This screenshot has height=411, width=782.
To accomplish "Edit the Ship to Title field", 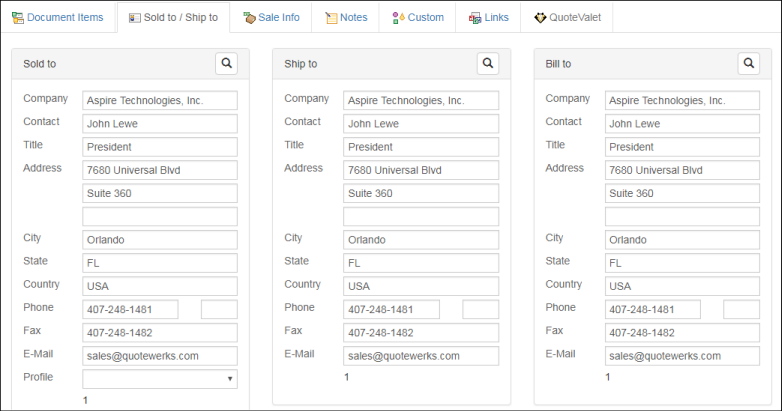I will [x=421, y=147].
